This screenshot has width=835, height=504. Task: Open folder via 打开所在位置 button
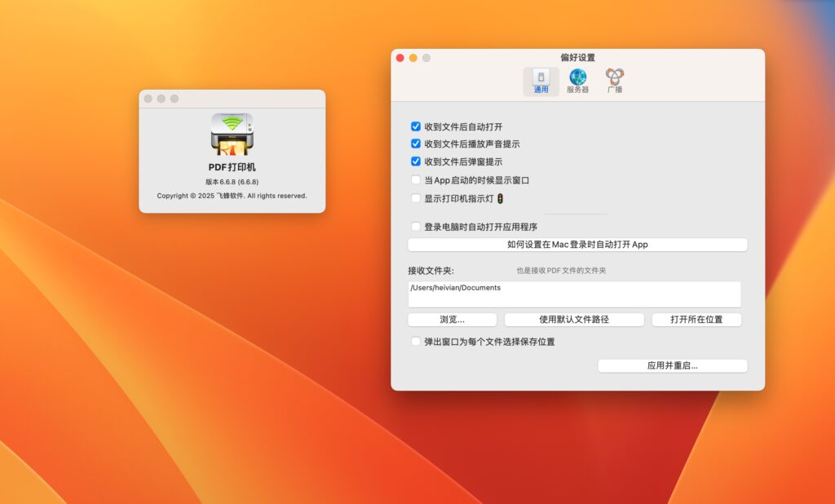(696, 319)
